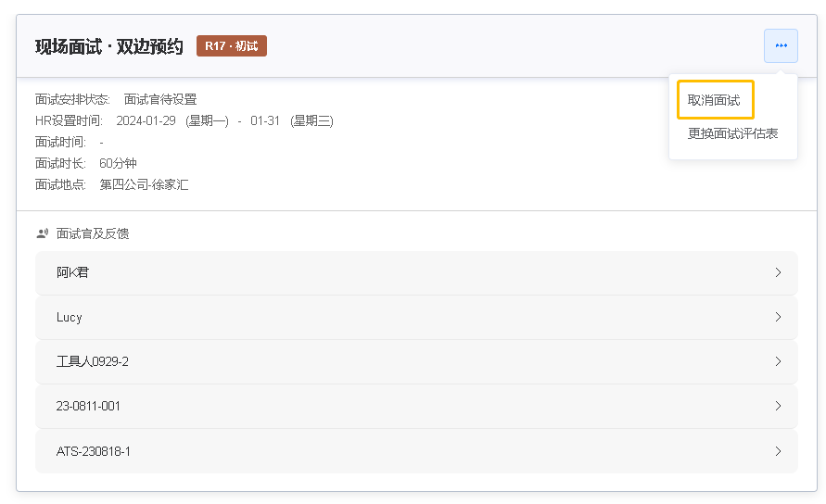Click the 现场面试·双边预约 title
The image size is (826, 504).
click(x=109, y=46)
